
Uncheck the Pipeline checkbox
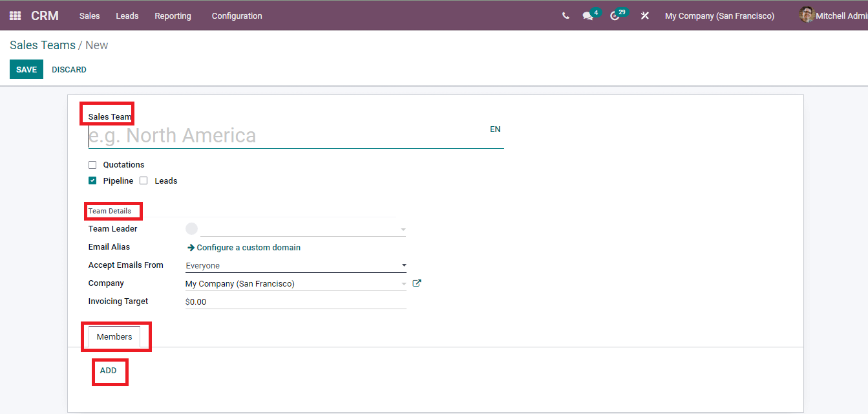tap(92, 181)
